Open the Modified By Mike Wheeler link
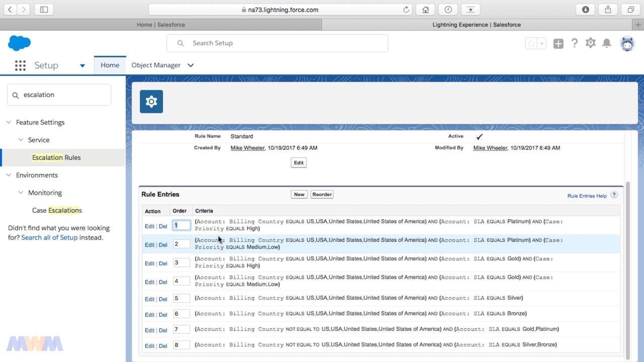This screenshot has width=644, height=362. click(491, 148)
